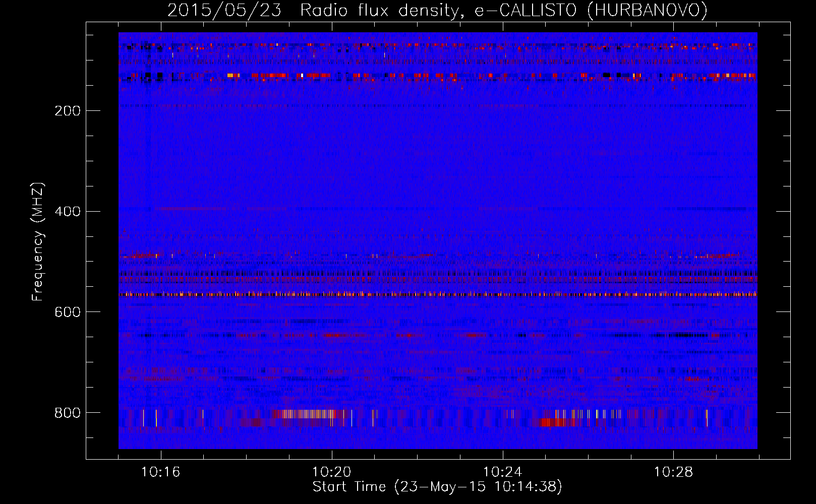The width and height of the screenshot is (816, 504).
Task: Click the plot title '2015/05/23 Radio flux density'
Action: tap(312, 11)
